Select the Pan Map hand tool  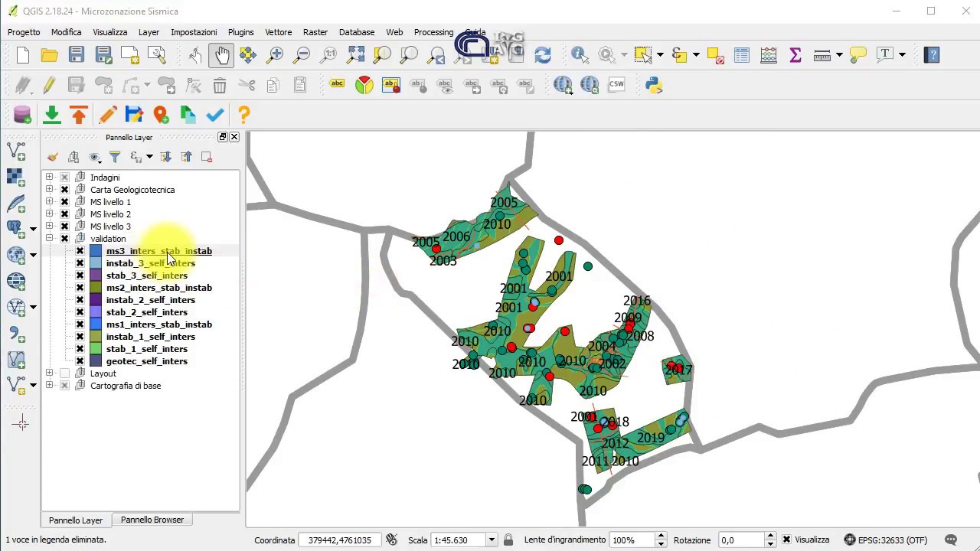click(x=221, y=55)
